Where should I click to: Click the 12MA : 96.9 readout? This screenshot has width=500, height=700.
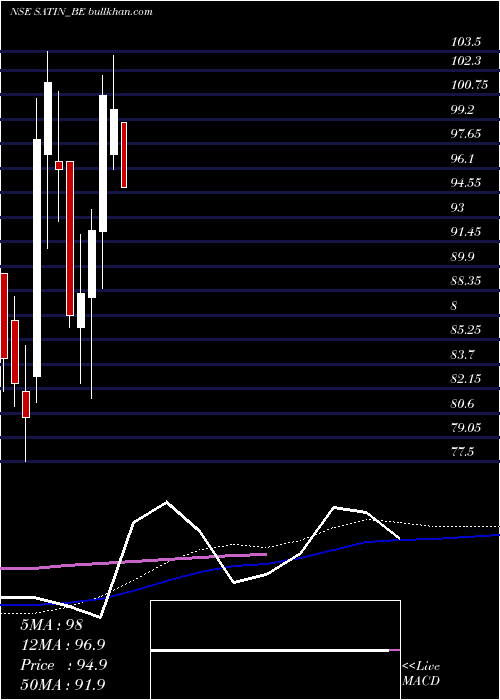click(x=63, y=645)
